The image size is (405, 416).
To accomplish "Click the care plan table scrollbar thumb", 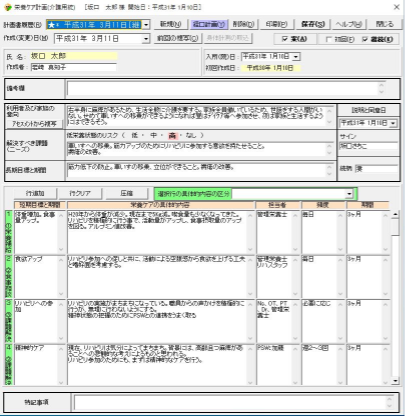I will click(395, 227).
